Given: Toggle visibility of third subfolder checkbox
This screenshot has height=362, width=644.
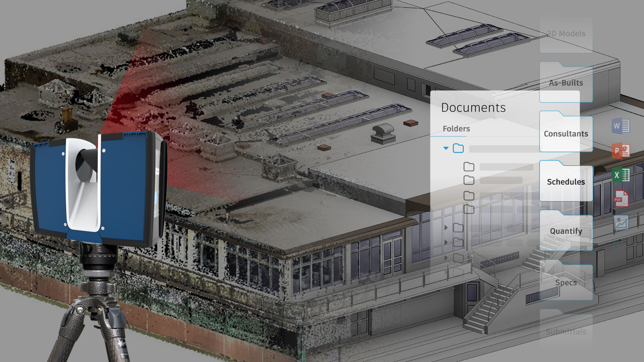Looking at the screenshot, I should pyautogui.click(x=469, y=195).
